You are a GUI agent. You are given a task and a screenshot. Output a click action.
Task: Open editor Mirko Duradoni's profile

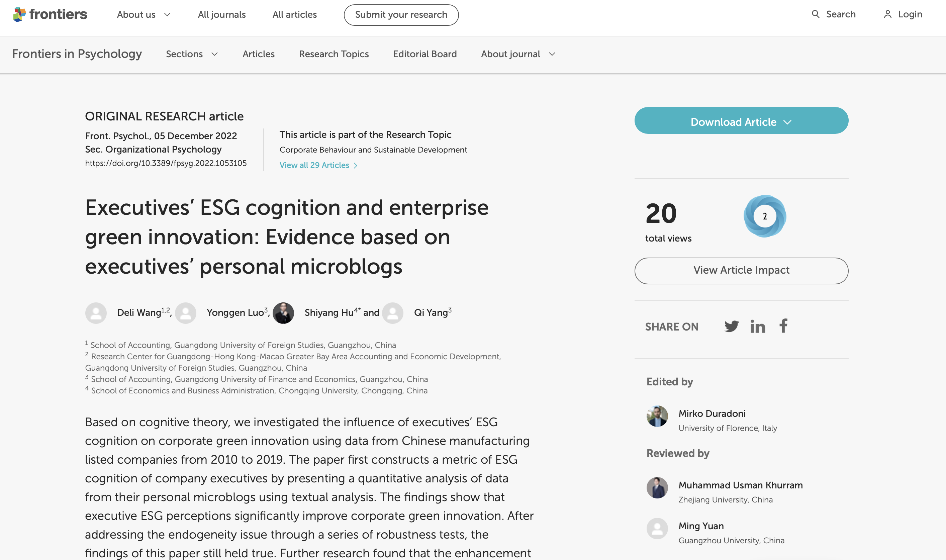[712, 413]
